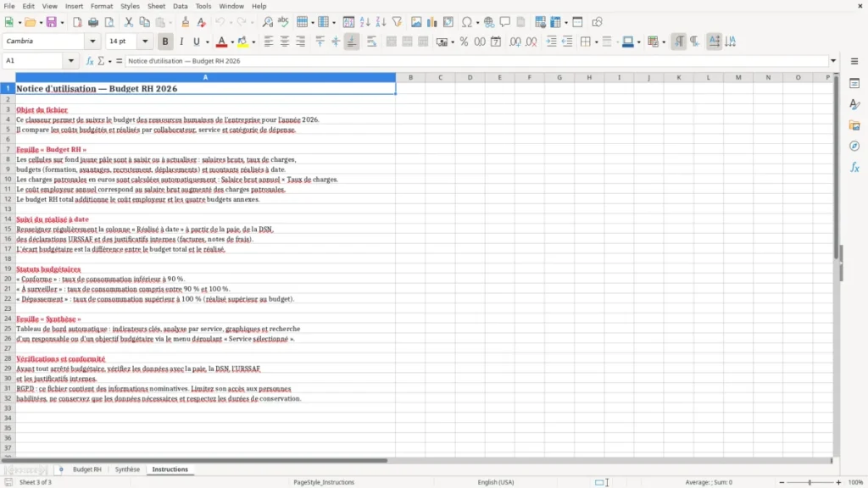
Task: Align text right
Action: [301, 42]
